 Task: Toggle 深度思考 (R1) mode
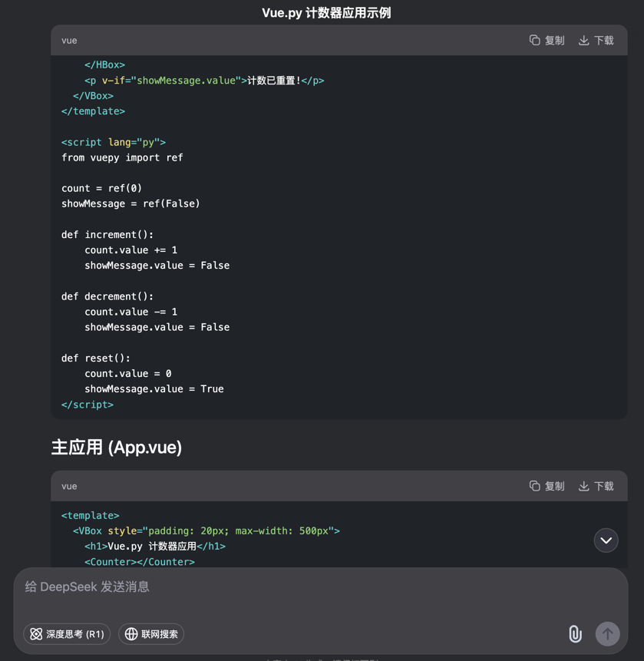(67, 634)
